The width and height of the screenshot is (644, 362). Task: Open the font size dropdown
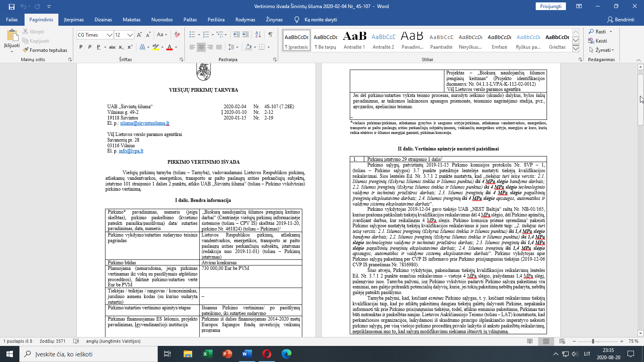[130, 35]
